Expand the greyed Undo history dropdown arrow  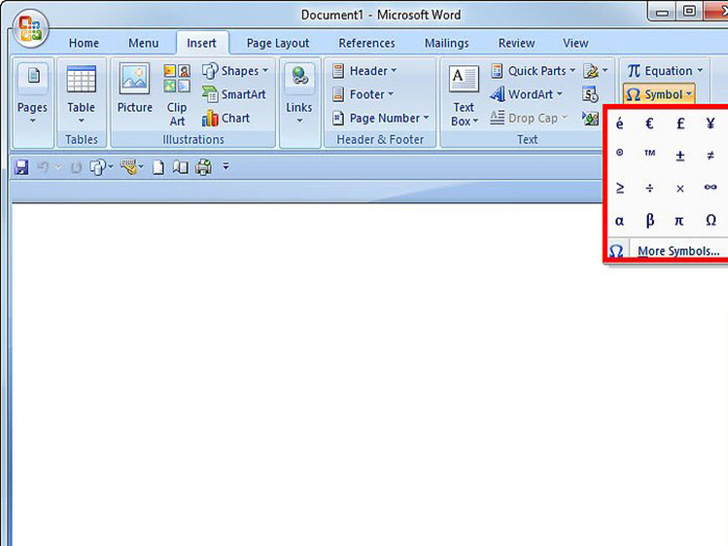58,167
